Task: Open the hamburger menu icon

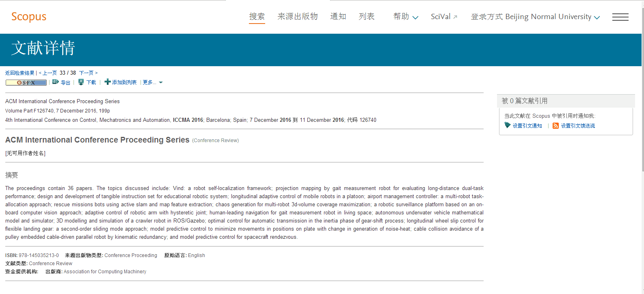Action: coord(620,17)
